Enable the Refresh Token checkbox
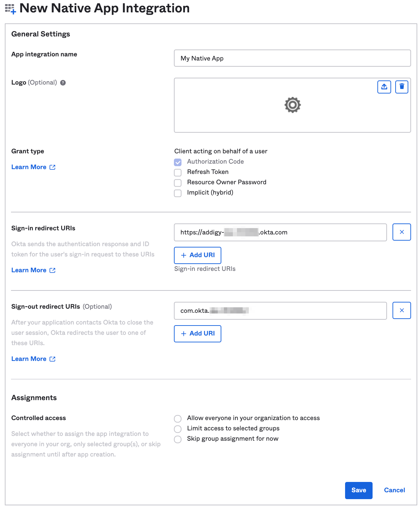 click(x=178, y=172)
